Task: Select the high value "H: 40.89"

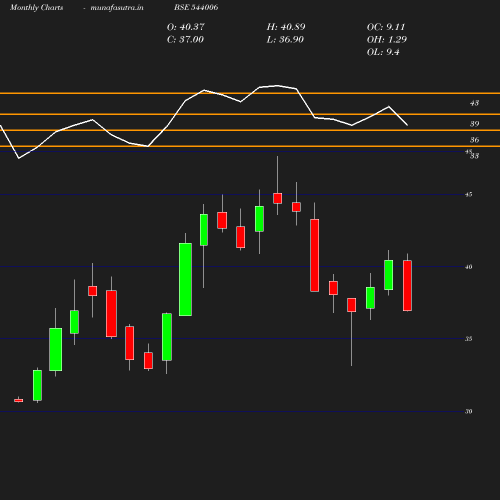Action: coord(286,27)
